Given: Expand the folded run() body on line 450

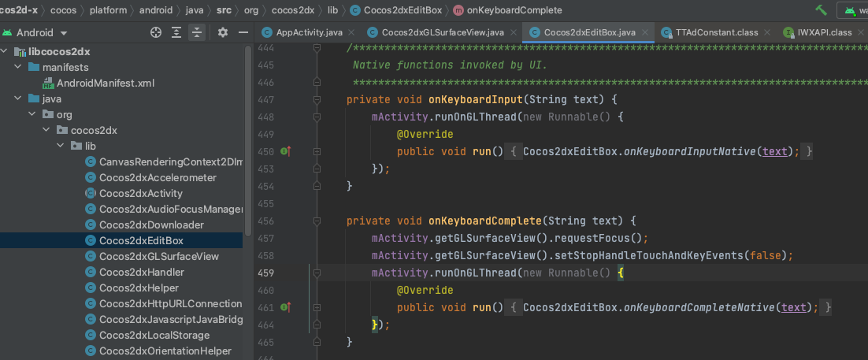Looking at the screenshot, I should click(317, 151).
